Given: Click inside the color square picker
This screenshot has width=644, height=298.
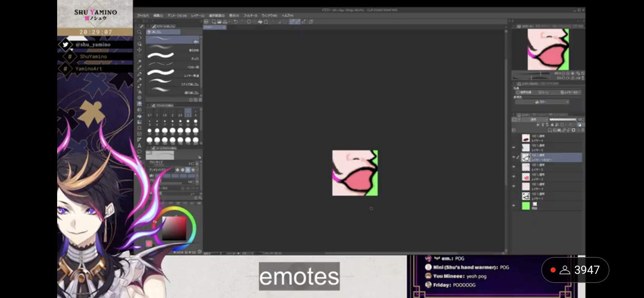Looking at the screenshot, I should (174, 228).
